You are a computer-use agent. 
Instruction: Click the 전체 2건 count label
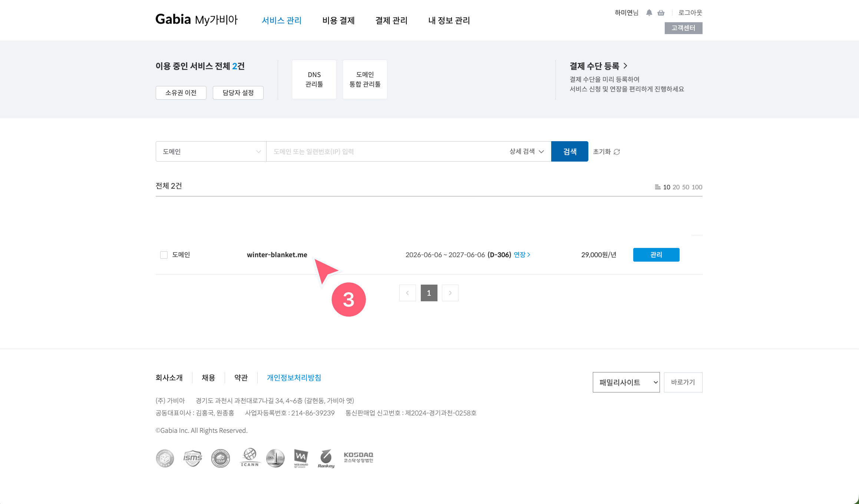click(x=169, y=186)
